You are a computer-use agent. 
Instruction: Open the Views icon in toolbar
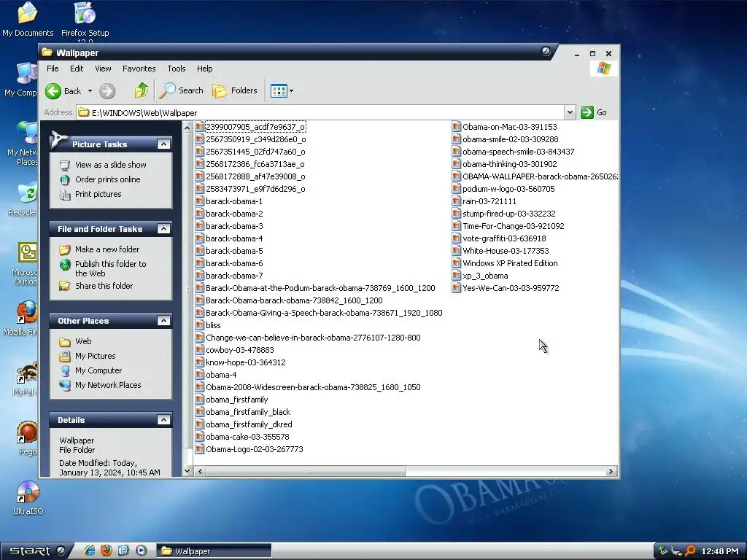pos(279,90)
